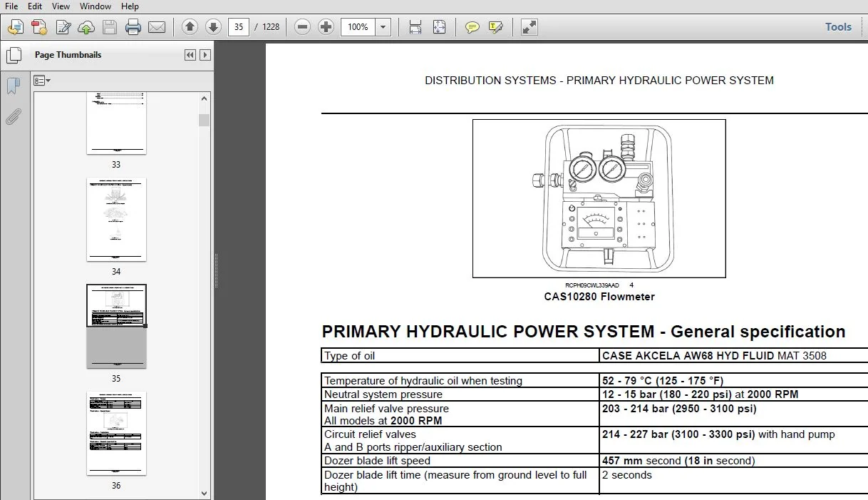This screenshot has height=500, width=868.
Task: Open the Attachments paperclip panel
Action: click(14, 117)
